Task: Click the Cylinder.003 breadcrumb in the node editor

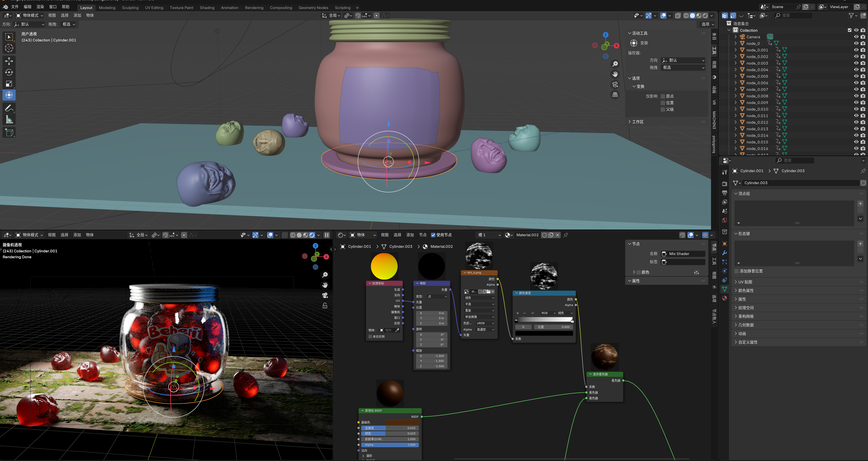Action: coord(400,246)
